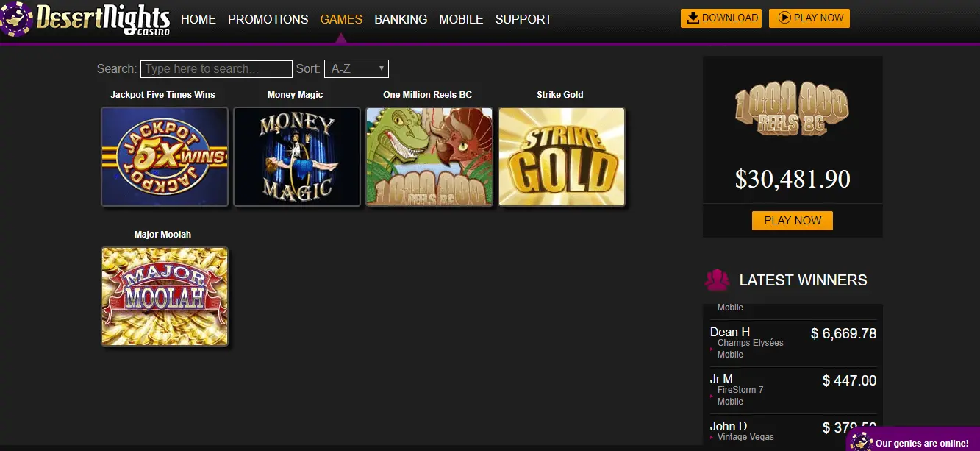Click the 1,000,000 Reels BC jackpot logo

792,110
